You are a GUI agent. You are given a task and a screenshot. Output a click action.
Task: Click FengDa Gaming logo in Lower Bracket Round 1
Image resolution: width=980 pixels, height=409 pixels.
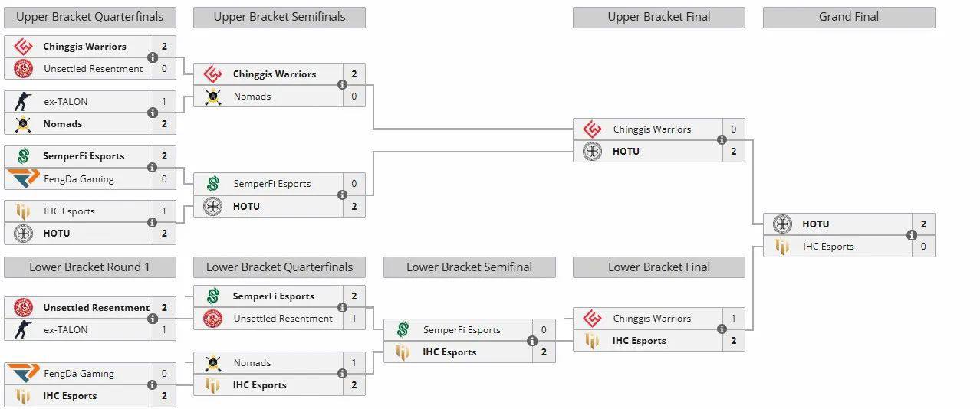pos(23,374)
